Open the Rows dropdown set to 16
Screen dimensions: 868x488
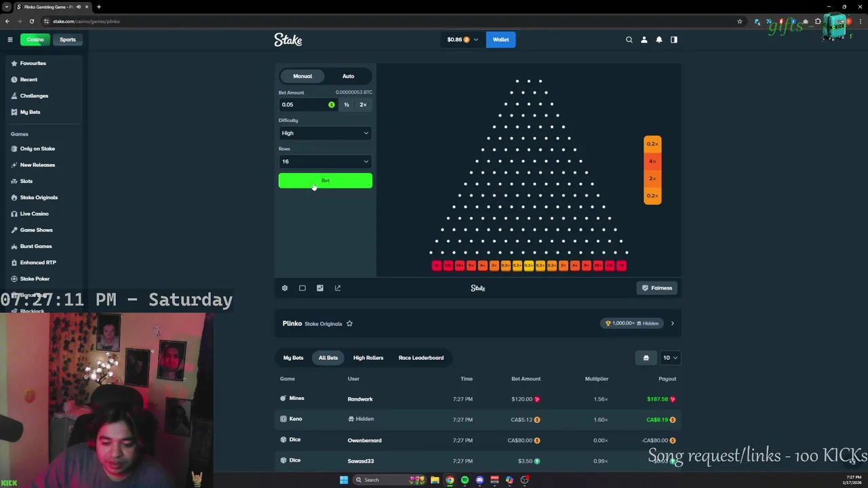325,161
